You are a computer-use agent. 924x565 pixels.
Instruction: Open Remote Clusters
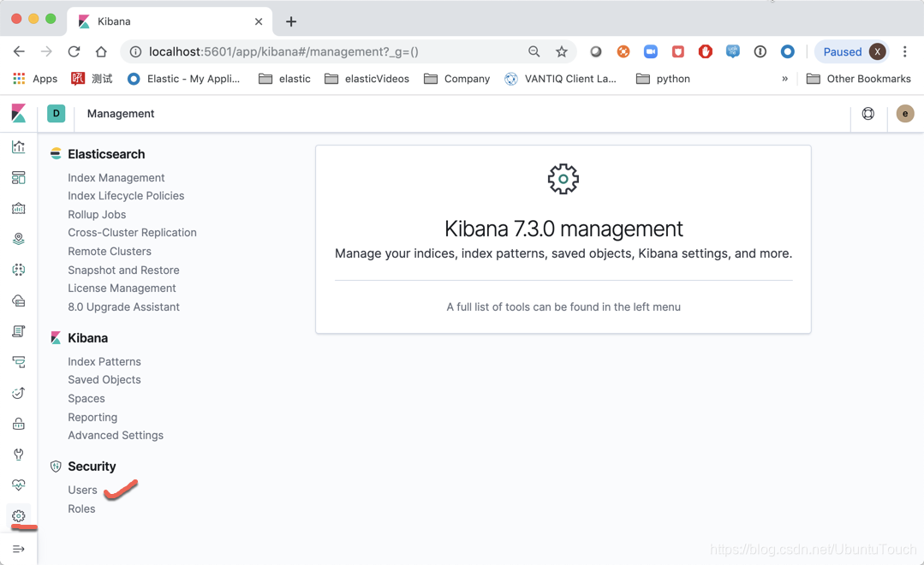coord(110,251)
